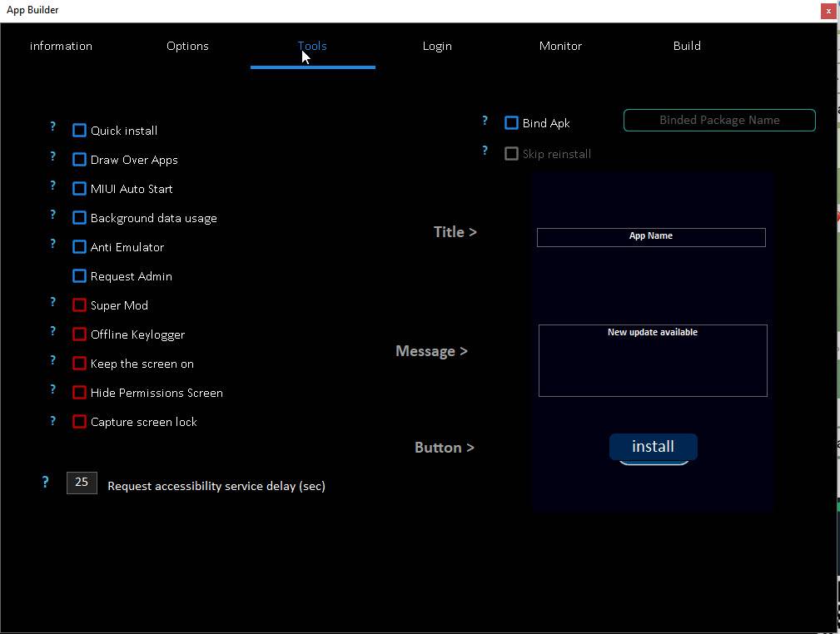Open help for MIUI Auto Start

click(x=52, y=186)
